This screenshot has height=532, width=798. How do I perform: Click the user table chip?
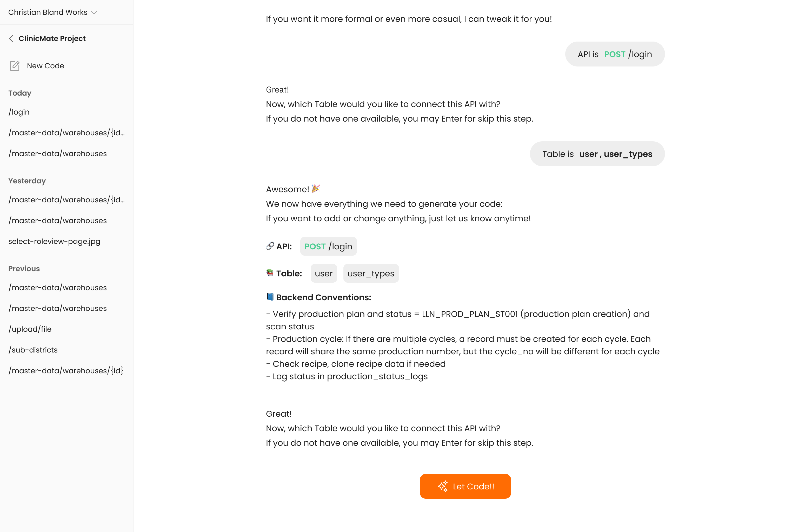pyautogui.click(x=323, y=274)
